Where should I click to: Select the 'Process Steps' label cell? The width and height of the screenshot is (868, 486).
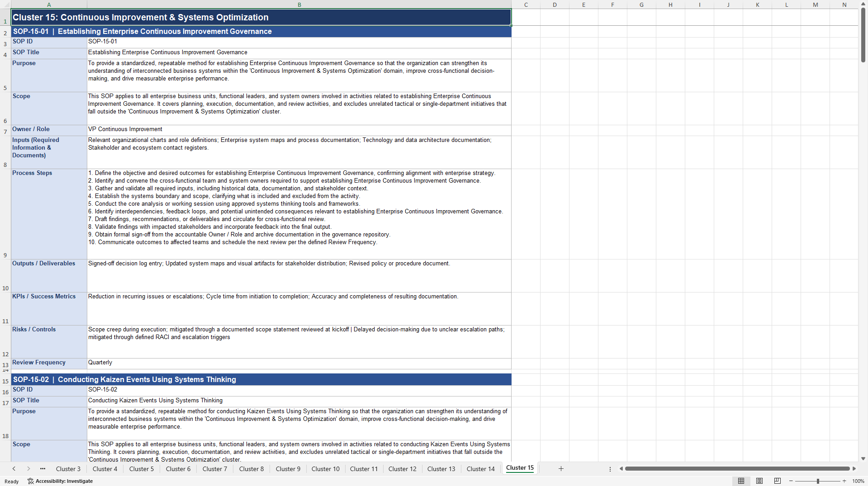tap(49, 214)
